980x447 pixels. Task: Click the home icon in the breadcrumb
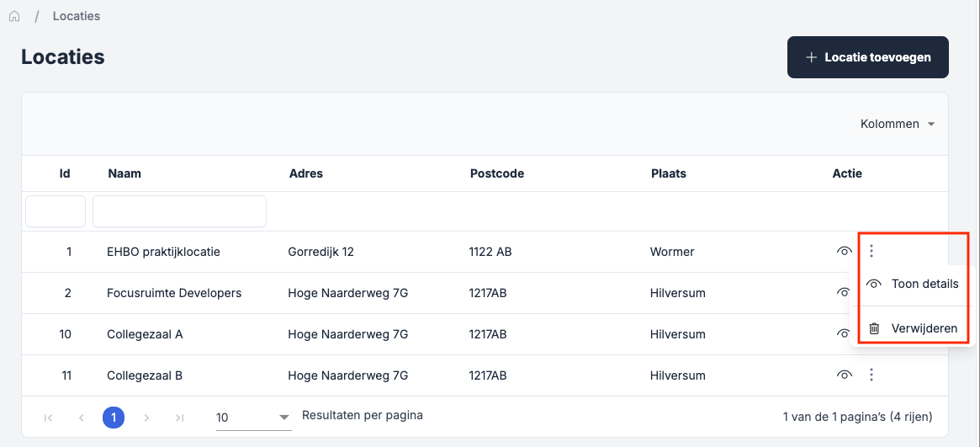14,16
